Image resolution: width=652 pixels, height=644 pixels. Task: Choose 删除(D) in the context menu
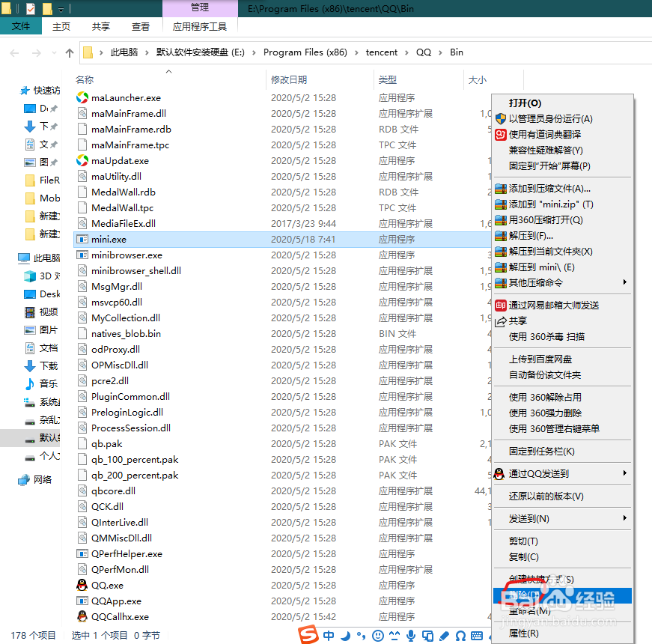(563, 595)
